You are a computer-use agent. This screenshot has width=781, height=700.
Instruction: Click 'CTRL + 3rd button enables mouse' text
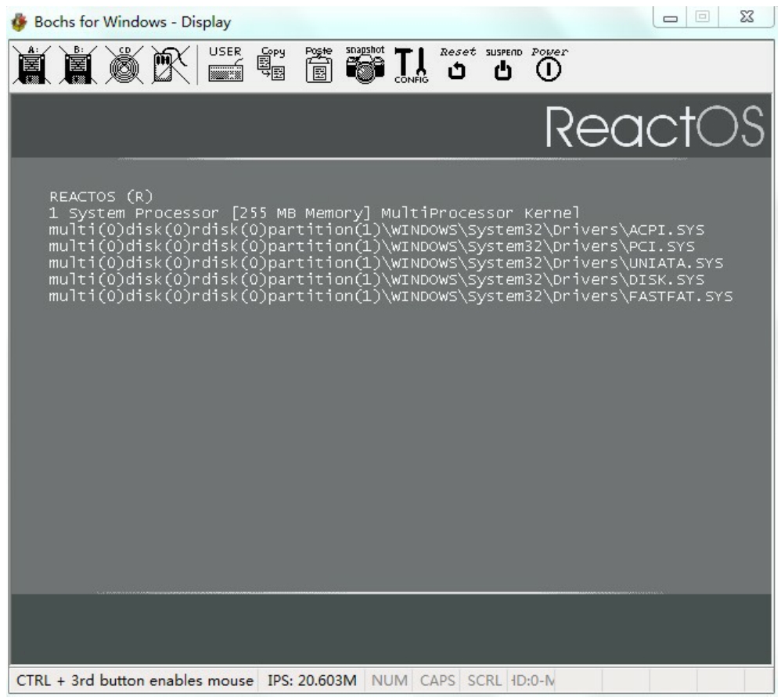pyautogui.click(x=135, y=680)
